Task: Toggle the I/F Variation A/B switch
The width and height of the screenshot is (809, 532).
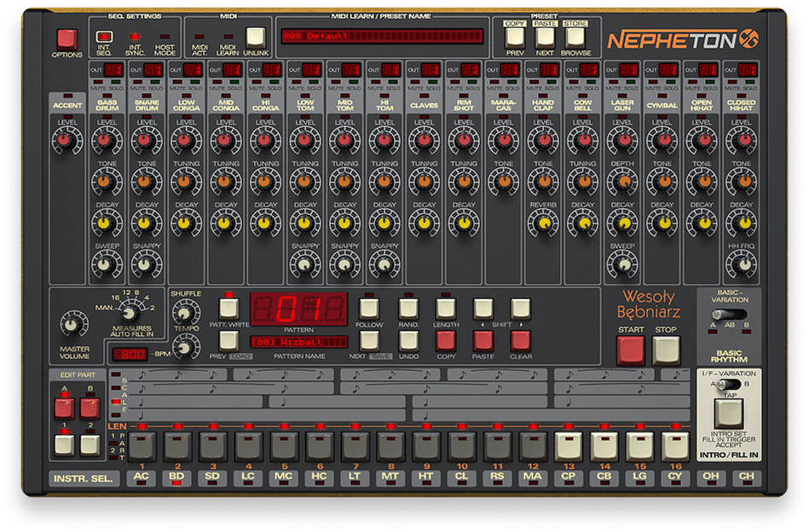Action: pyautogui.click(x=727, y=385)
